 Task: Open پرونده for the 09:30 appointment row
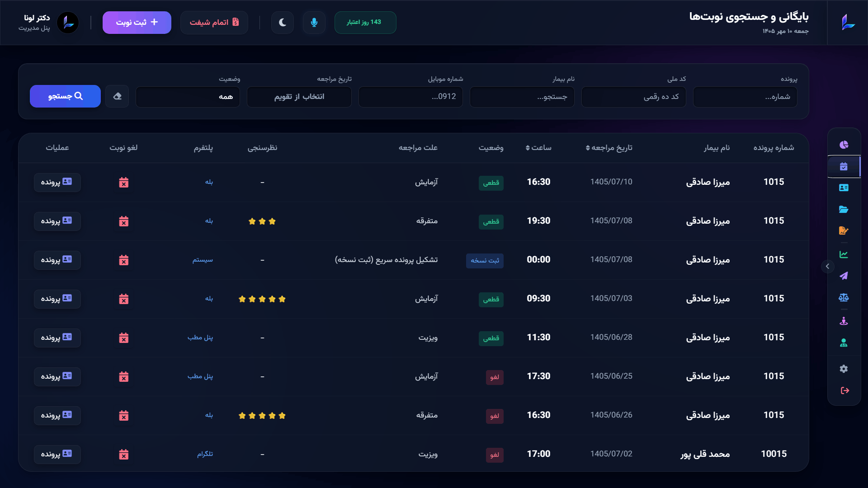[57, 299]
